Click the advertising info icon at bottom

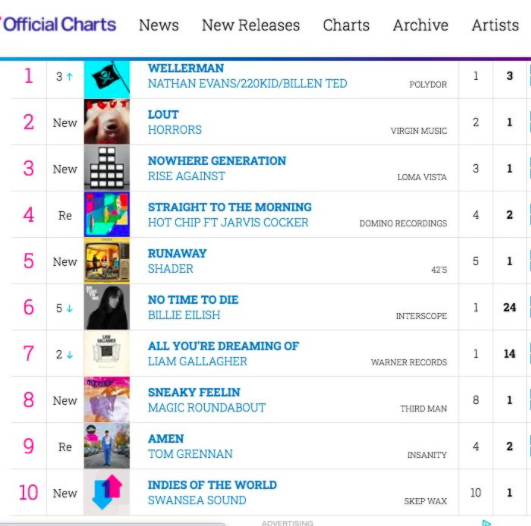(486, 523)
